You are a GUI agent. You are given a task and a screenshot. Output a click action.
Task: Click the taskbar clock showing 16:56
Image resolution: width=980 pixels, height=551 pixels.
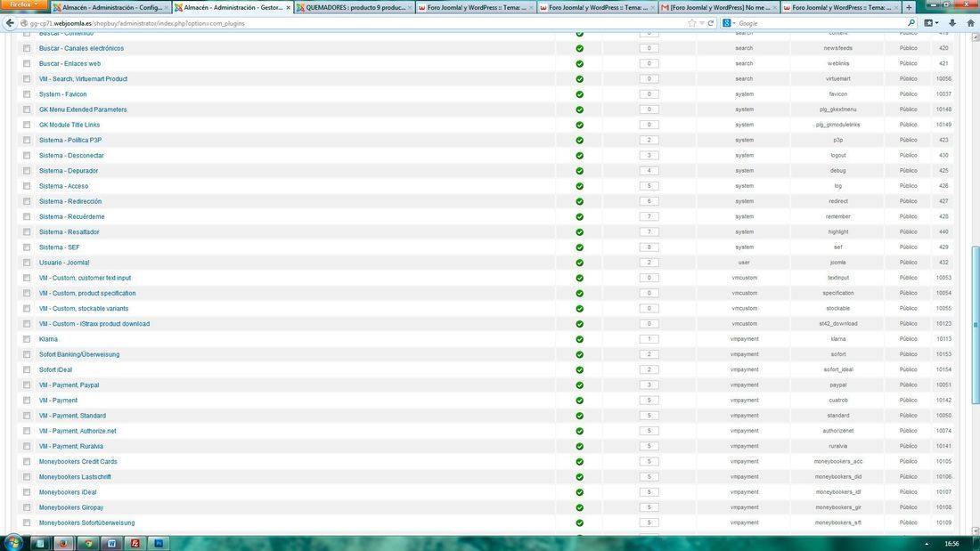pyautogui.click(x=951, y=544)
